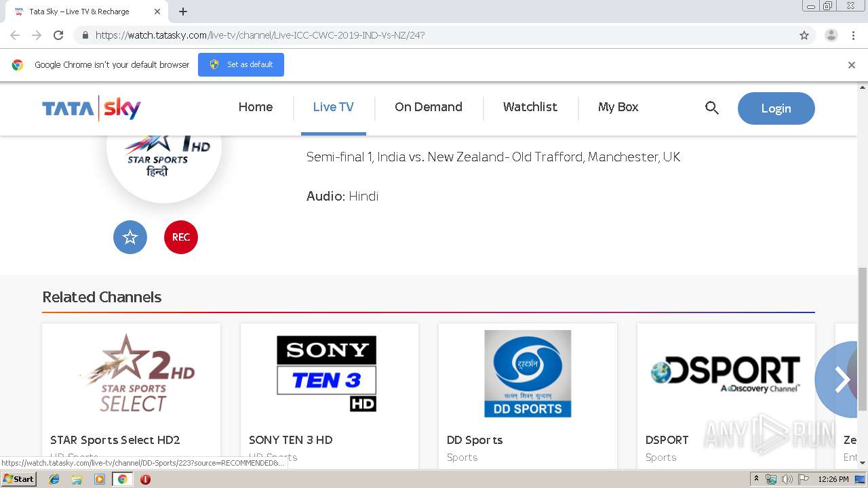868x488 pixels.
Task: Click the Audio: Hindi label
Action: 342,196
